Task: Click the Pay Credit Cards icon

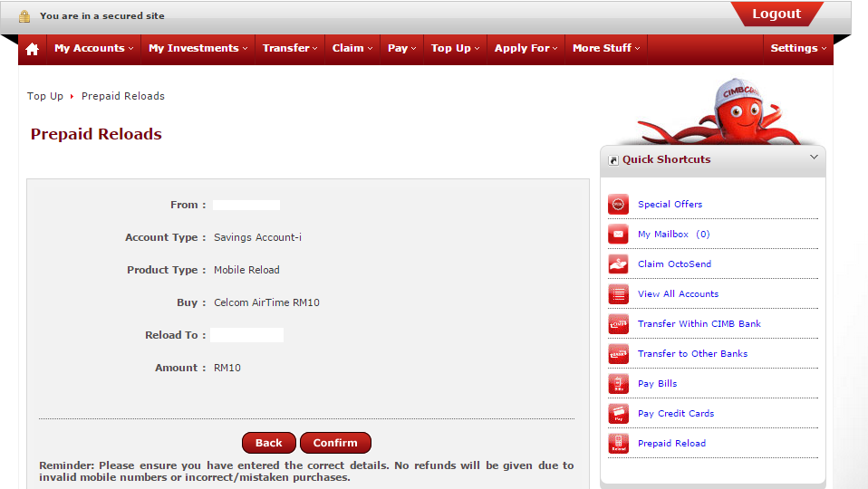Action: coord(618,413)
